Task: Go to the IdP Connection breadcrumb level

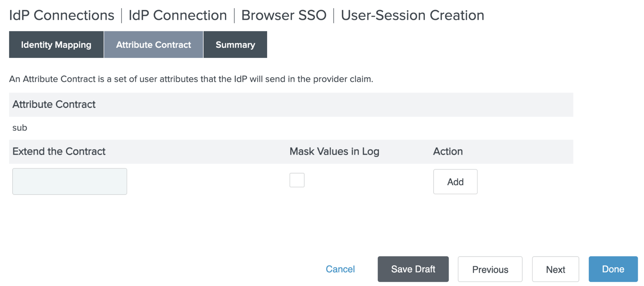Action: click(178, 15)
